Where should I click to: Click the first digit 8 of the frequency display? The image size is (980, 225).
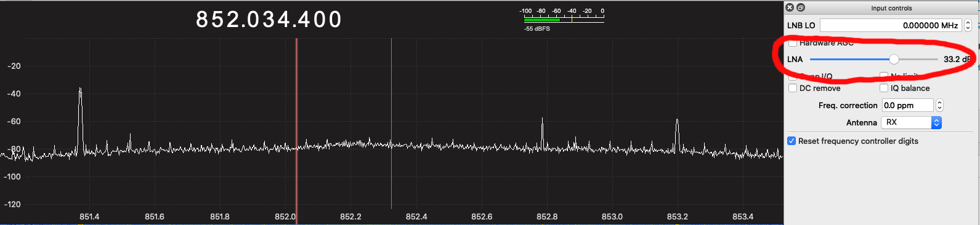(x=202, y=20)
